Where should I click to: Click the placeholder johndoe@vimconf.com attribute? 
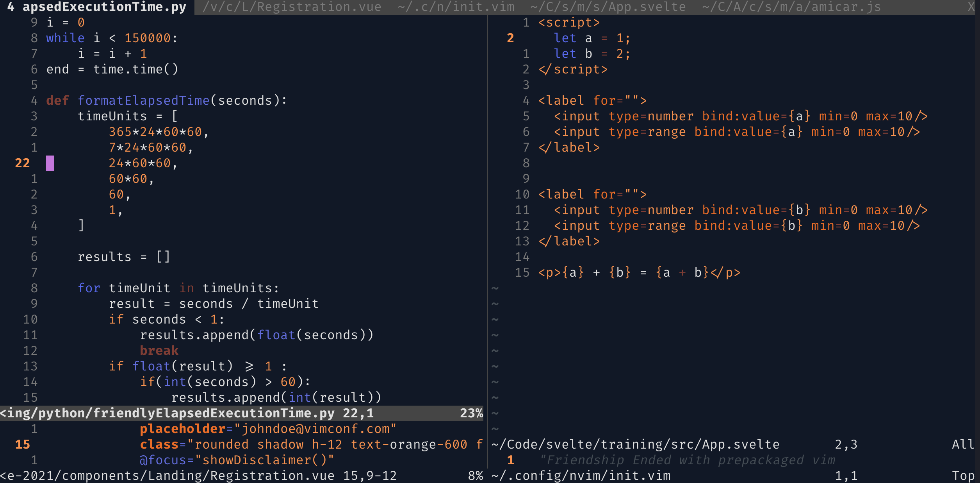268,429
